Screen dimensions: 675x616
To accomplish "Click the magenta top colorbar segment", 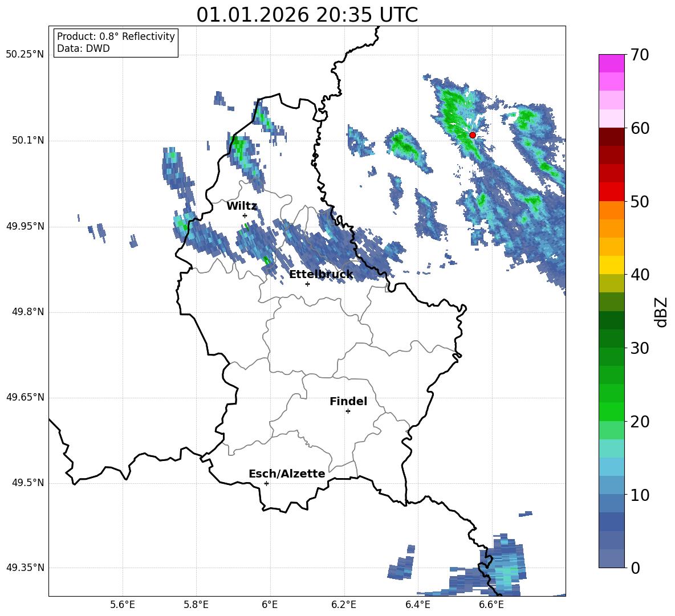I will click(x=611, y=63).
